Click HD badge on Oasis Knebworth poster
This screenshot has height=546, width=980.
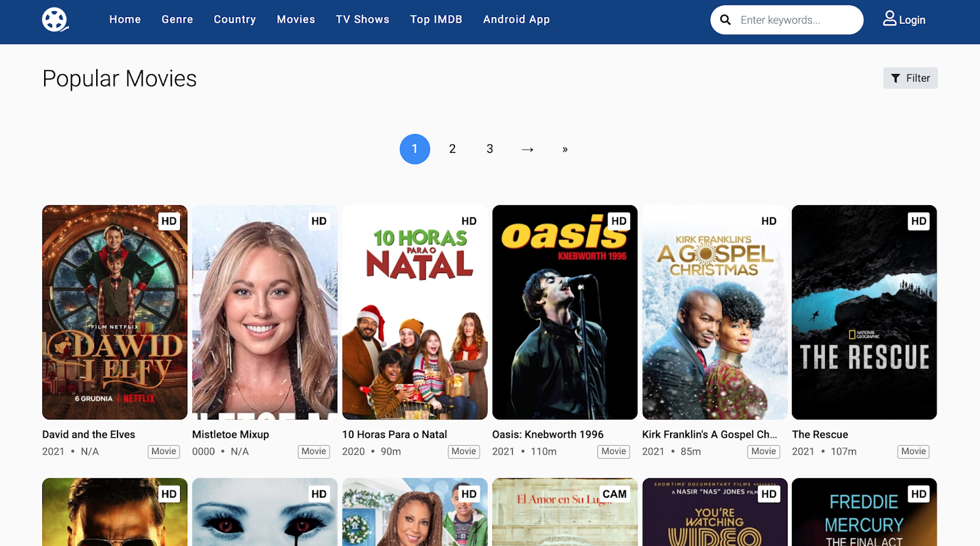(619, 221)
